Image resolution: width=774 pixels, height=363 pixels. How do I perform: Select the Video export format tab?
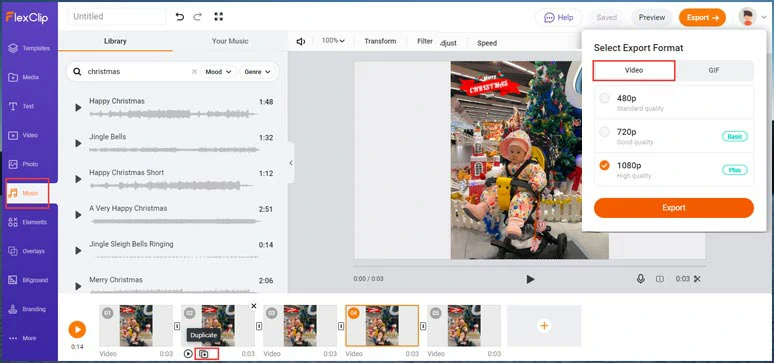[634, 70]
